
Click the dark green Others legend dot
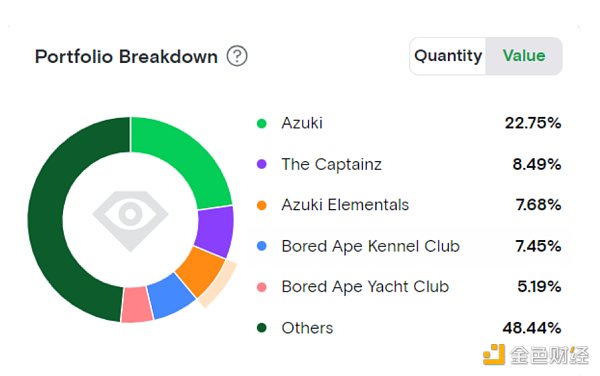point(262,328)
